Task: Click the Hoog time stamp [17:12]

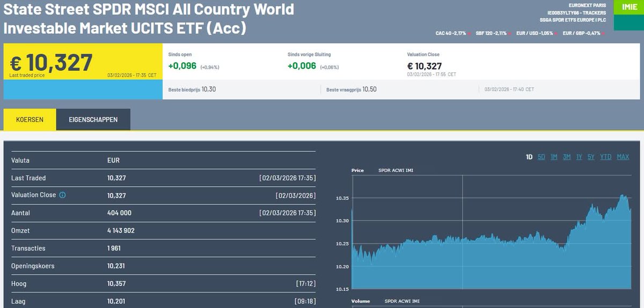Action: [x=305, y=284]
